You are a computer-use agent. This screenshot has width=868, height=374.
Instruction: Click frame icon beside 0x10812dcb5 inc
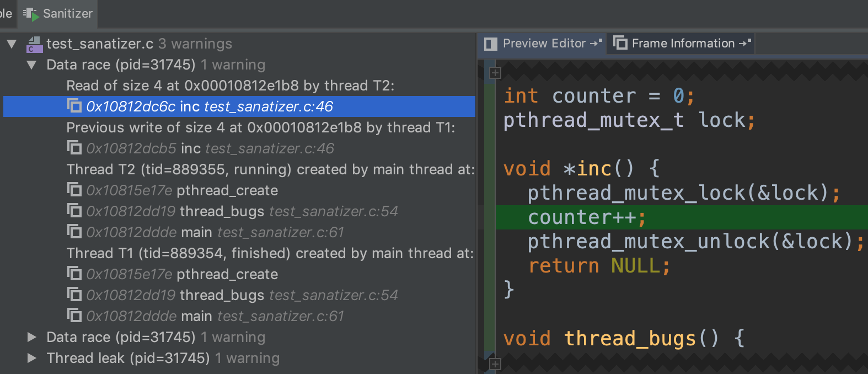tap(74, 148)
